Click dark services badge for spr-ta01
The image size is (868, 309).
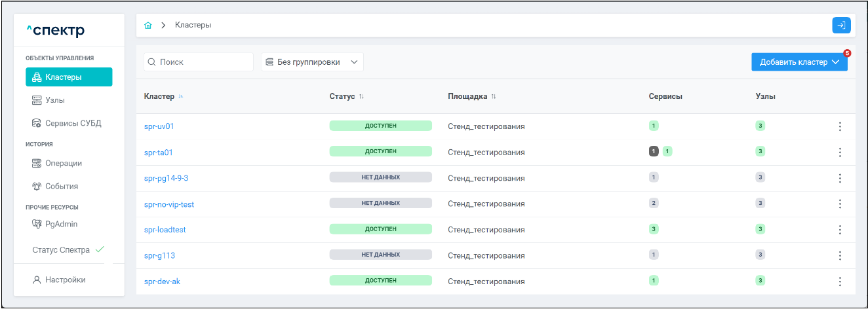coord(653,152)
